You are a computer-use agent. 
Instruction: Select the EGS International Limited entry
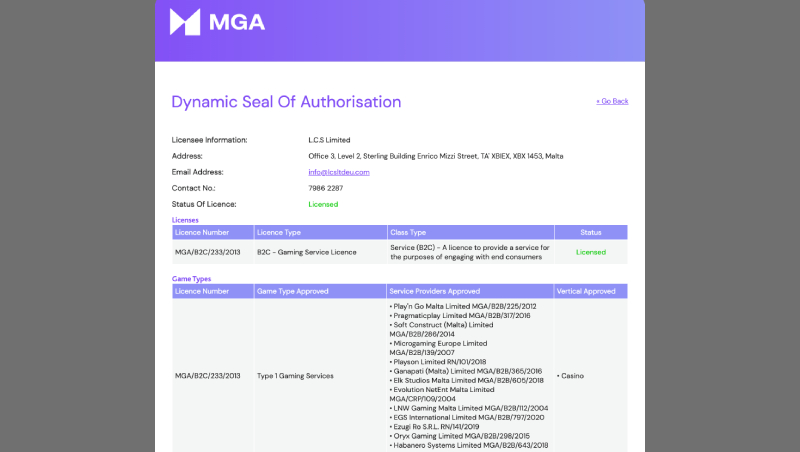pyautogui.click(x=467, y=417)
